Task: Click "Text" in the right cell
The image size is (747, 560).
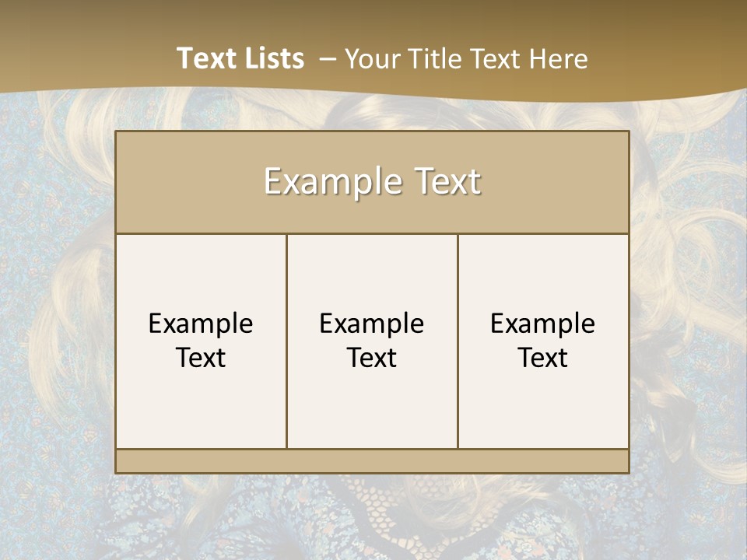Action: pyautogui.click(x=542, y=358)
